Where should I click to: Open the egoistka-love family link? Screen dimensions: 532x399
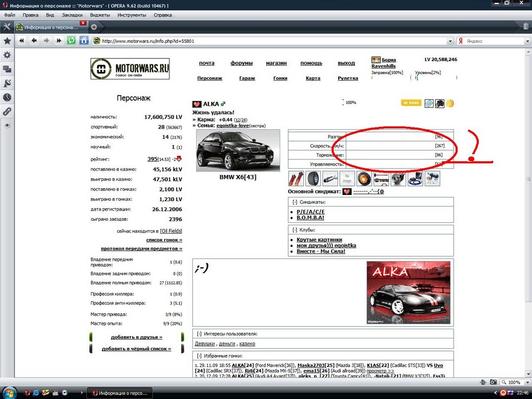232,125
